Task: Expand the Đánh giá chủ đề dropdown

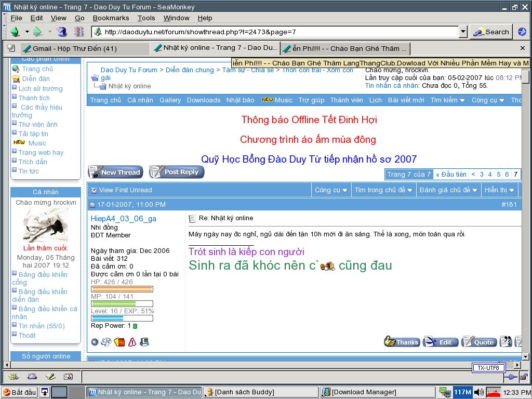Action: click(x=448, y=190)
